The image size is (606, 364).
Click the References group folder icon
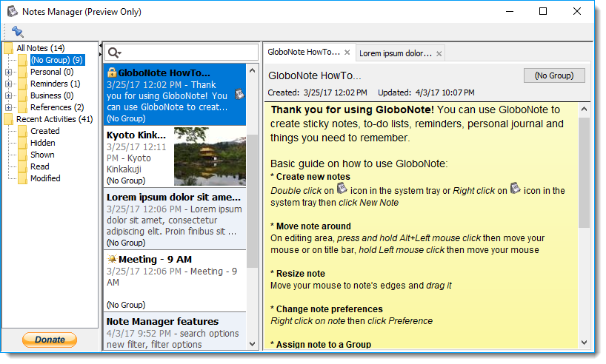[23, 107]
